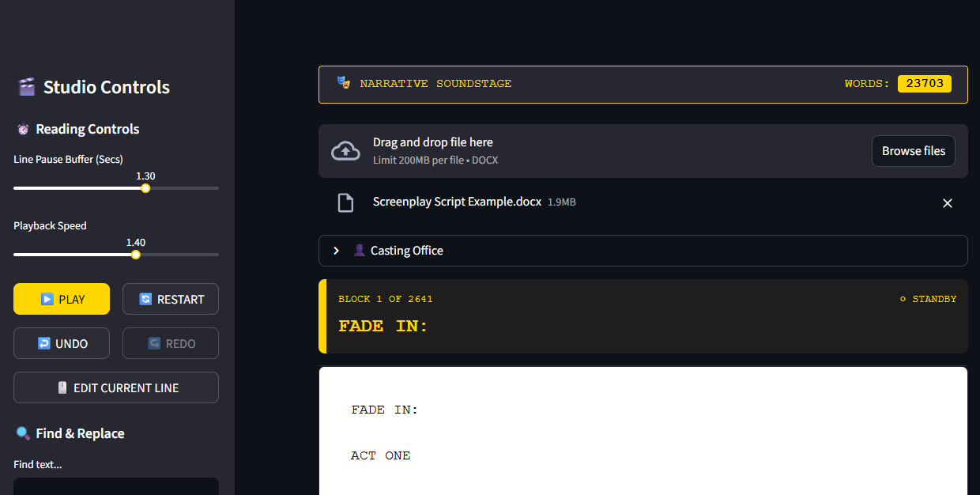Click the UNDO button
Screen dimensions: 980x495
tap(62, 343)
